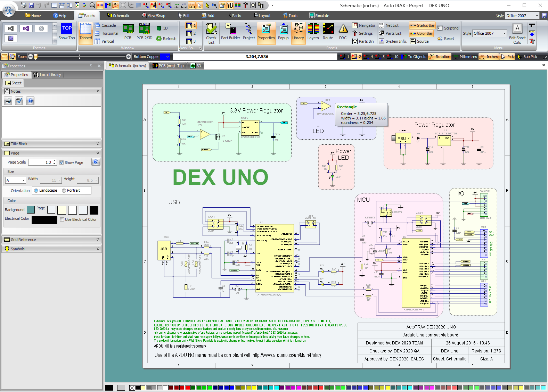Click the Zoom slider handle

35,57
